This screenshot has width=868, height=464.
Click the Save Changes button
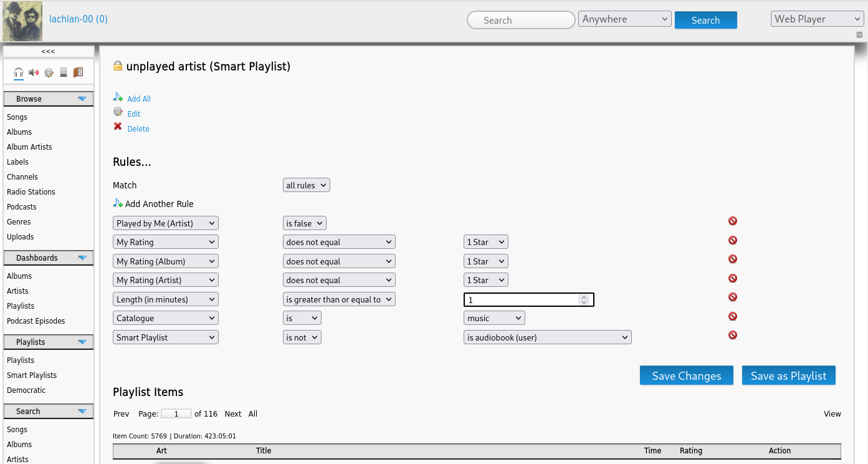(686, 375)
